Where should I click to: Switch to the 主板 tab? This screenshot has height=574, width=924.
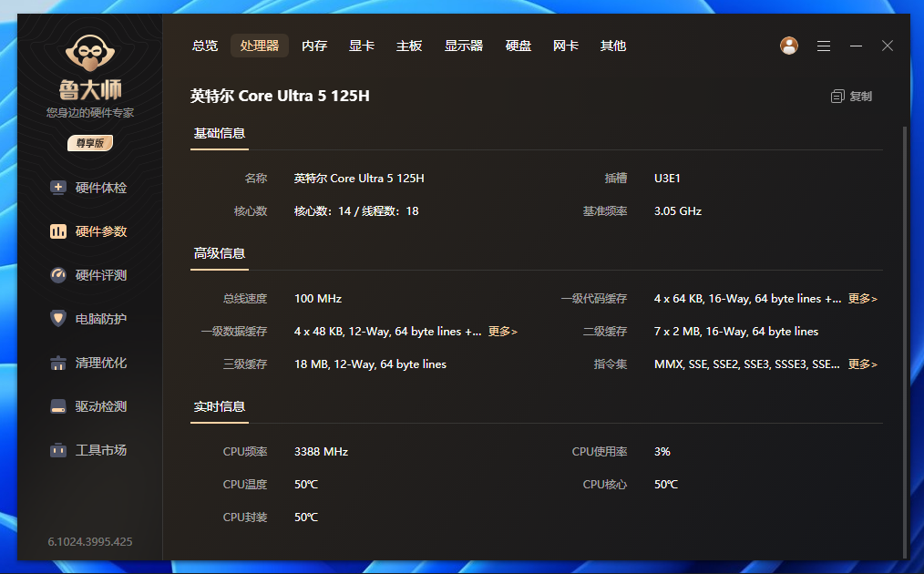point(409,46)
